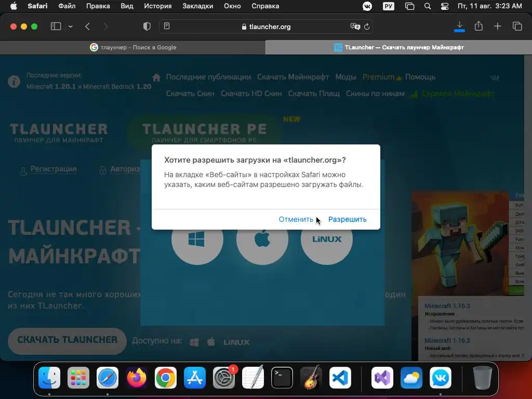Image resolution: width=532 pixels, height=399 pixels.
Task: Open the Вид menu
Action: 127,6
